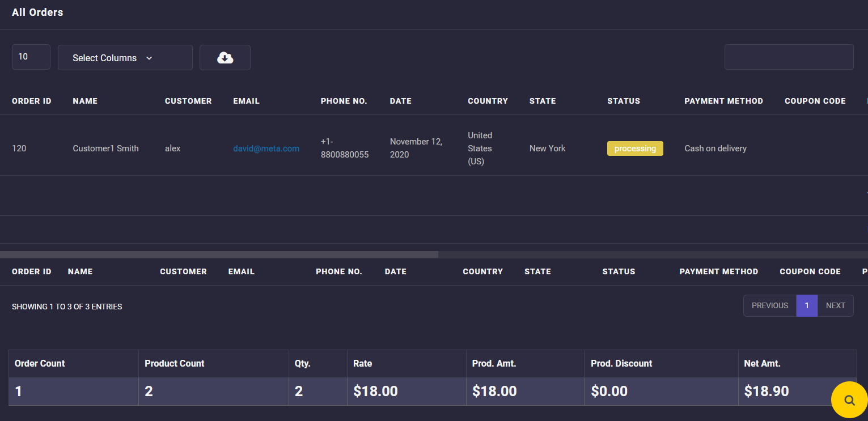This screenshot has width=868, height=421.
Task: Open the Select Columns dropdown
Action: click(125, 58)
